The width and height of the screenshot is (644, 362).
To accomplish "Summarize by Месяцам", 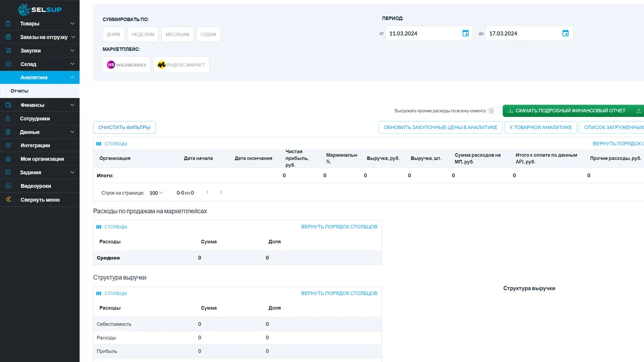I will [x=177, y=35].
